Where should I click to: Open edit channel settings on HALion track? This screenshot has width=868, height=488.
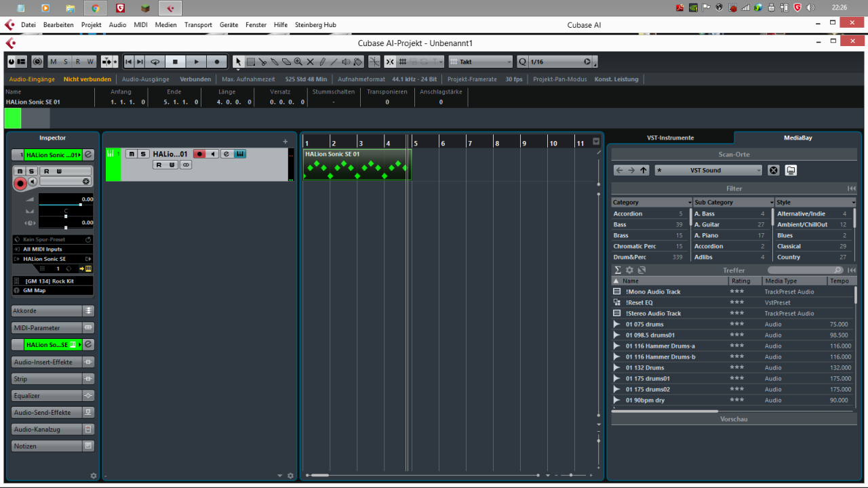pyautogui.click(x=226, y=154)
